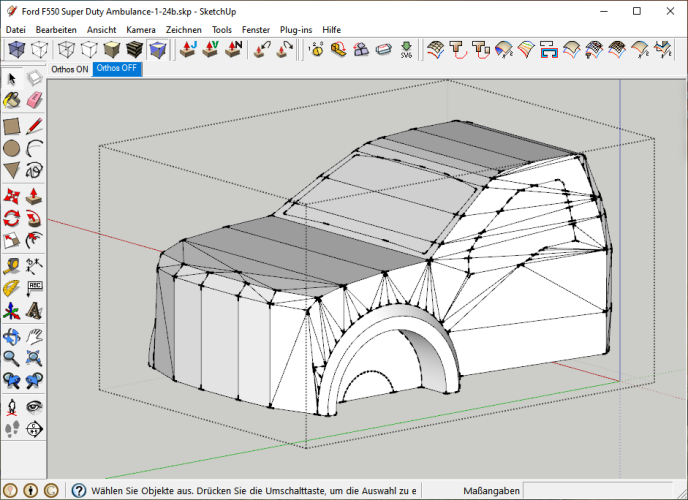The height and width of the screenshot is (500, 688).
Task: Go to Next camera view
Action: (34, 380)
